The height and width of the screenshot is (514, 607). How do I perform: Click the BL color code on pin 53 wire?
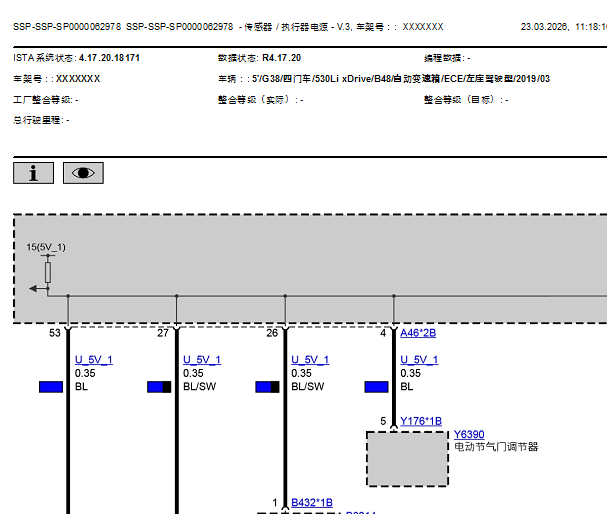pyautogui.click(x=81, y=386)
